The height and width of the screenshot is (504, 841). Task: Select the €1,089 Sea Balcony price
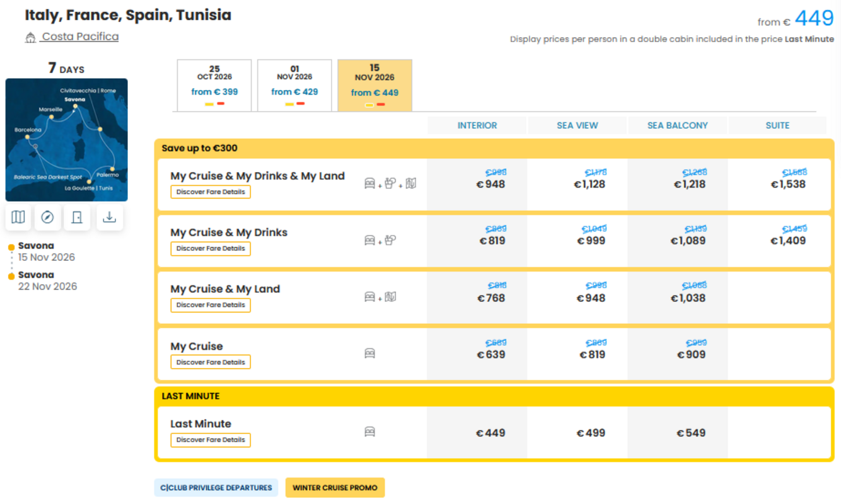click(688, 241)
